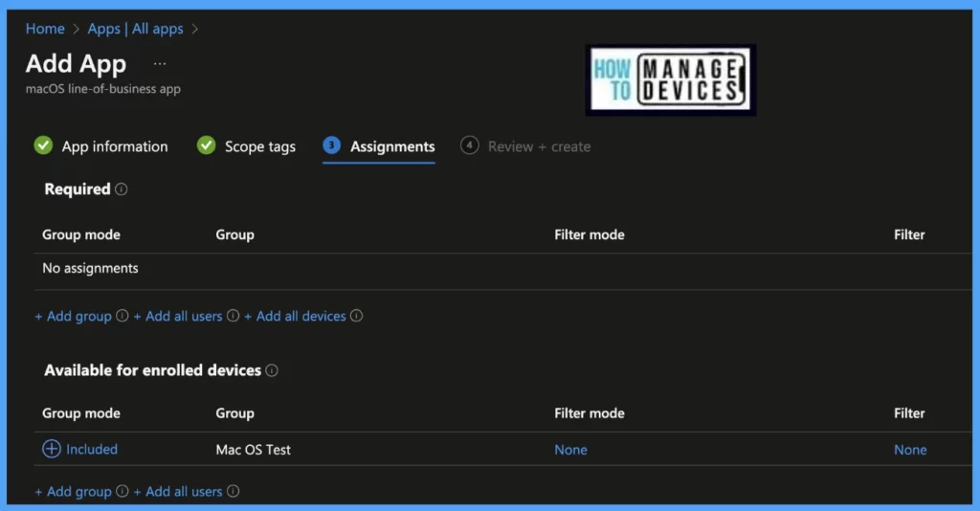Viewport: 980px width, 511px height.
Task: Click macOS line-of-business app subtitle
Action: [x=103, y=89]
